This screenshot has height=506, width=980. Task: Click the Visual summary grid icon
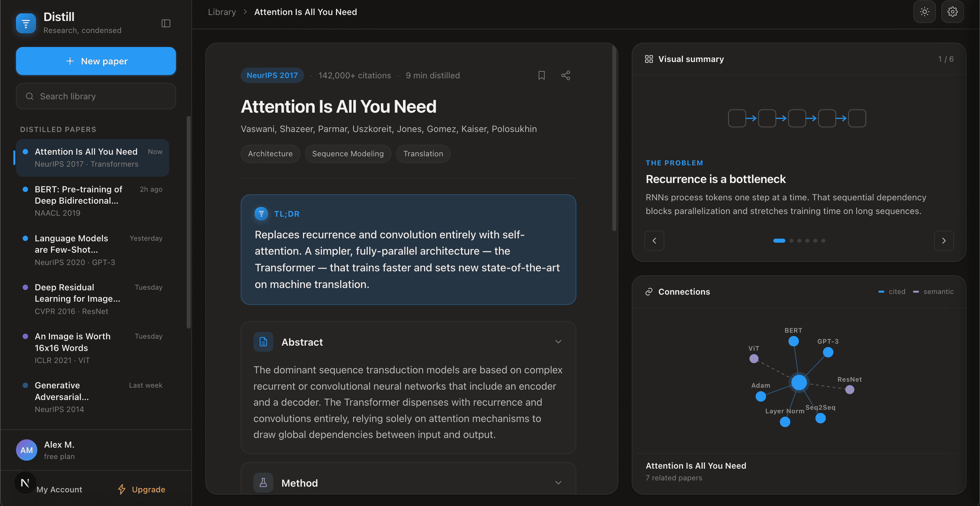coord(649,59)
